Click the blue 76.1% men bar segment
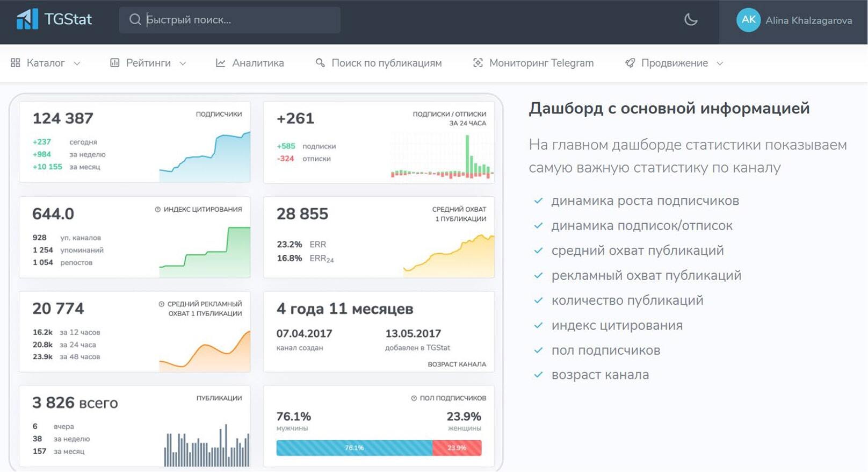The image size is (868, 472). pos(355,448)
